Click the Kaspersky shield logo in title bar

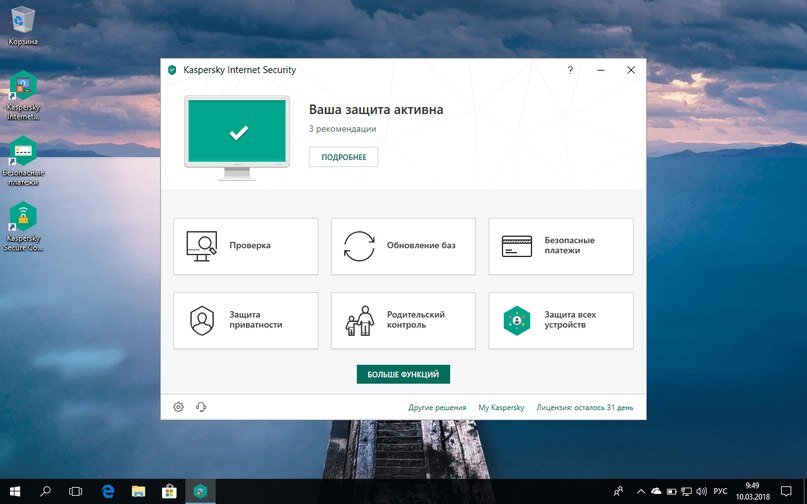pos(172,70)
